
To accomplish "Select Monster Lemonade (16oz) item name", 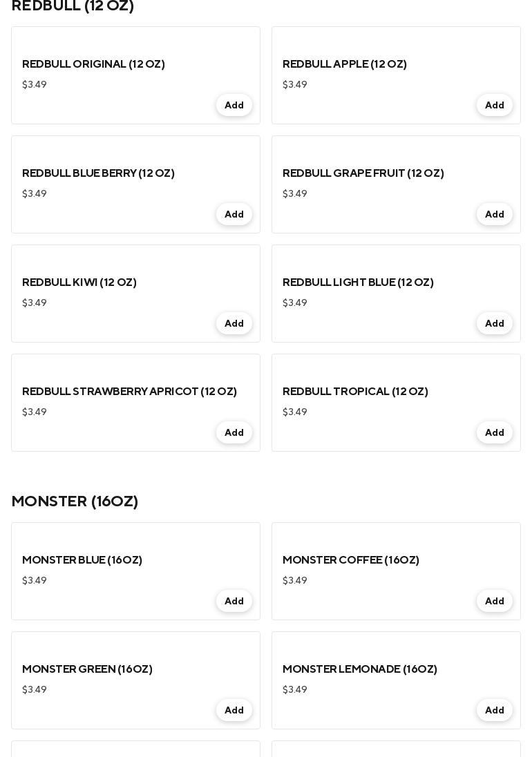I will pos(360,669).
